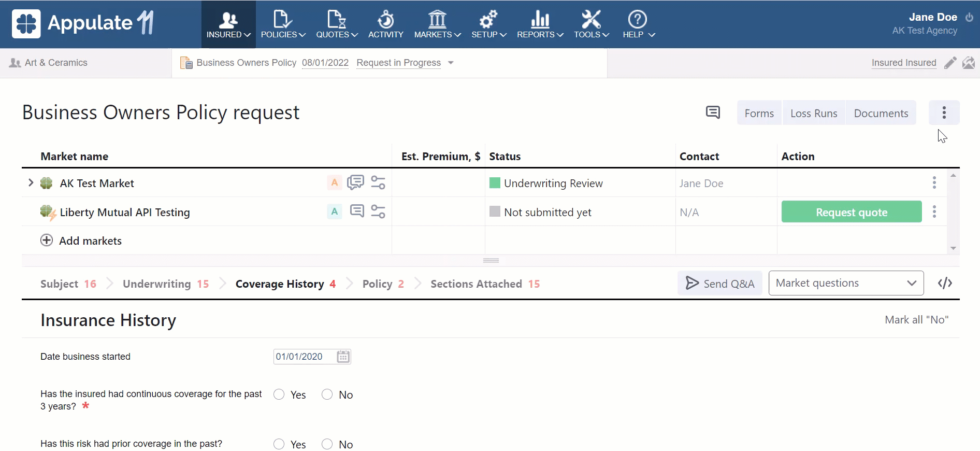Expand the AK Test Market row
980x451 pixels.
(x=31, y=182)
